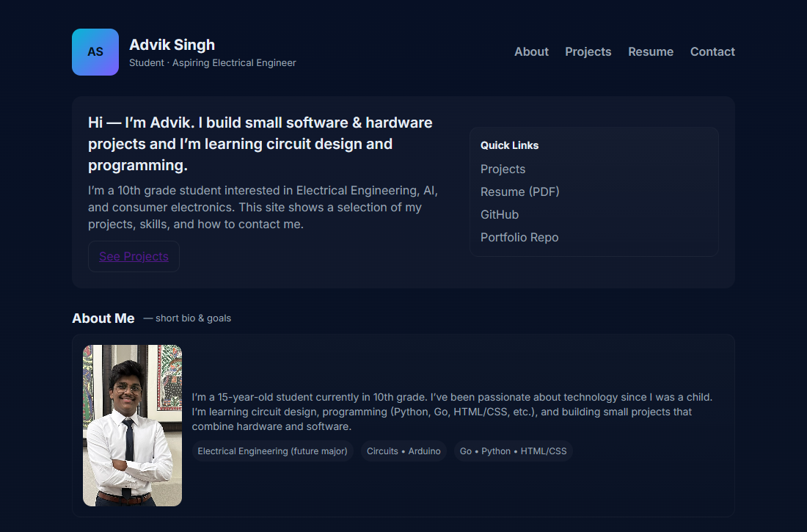The height and width of the screenshot is (532, 807).
Task: Open the Resume (PDF) quick link
Action: coord(520,192)
